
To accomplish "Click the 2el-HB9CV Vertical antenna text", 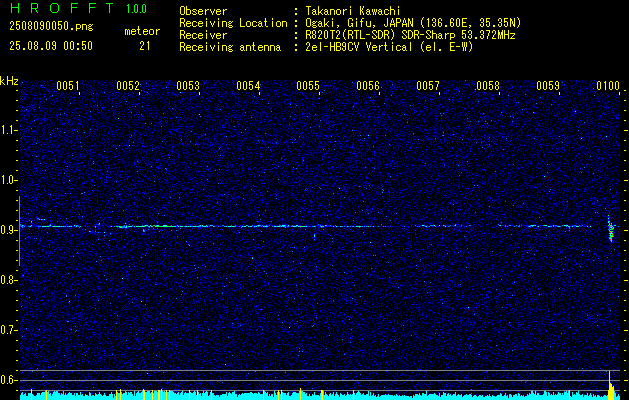I will click(x=389, y=47).
